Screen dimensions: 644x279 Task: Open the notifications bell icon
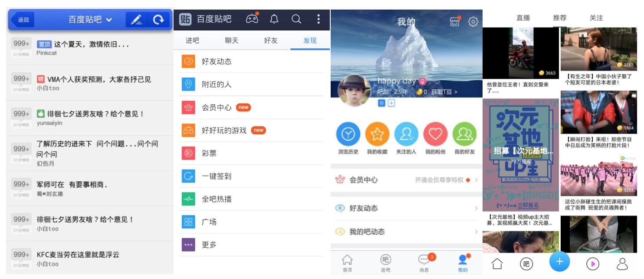tap(274, 19)
